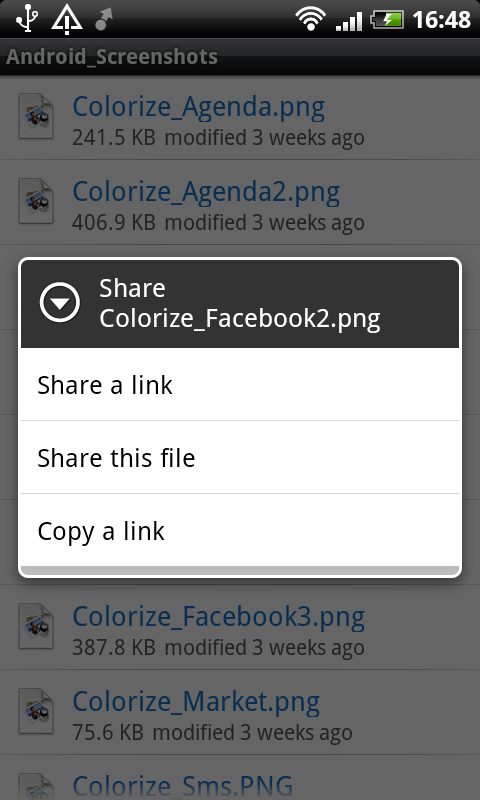Tap the warning triangle notification icon
This screenshot has height=800, width=480.
tap(66, 20)
